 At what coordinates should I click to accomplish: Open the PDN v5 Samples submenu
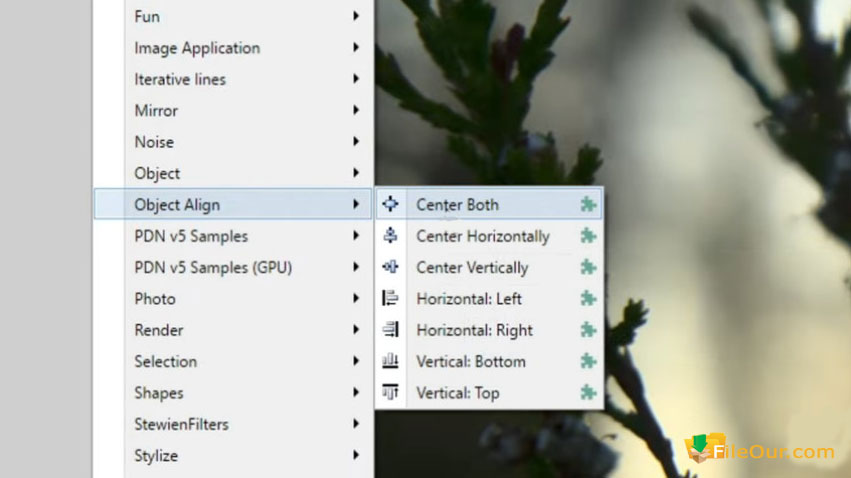[x=233, y=236]
